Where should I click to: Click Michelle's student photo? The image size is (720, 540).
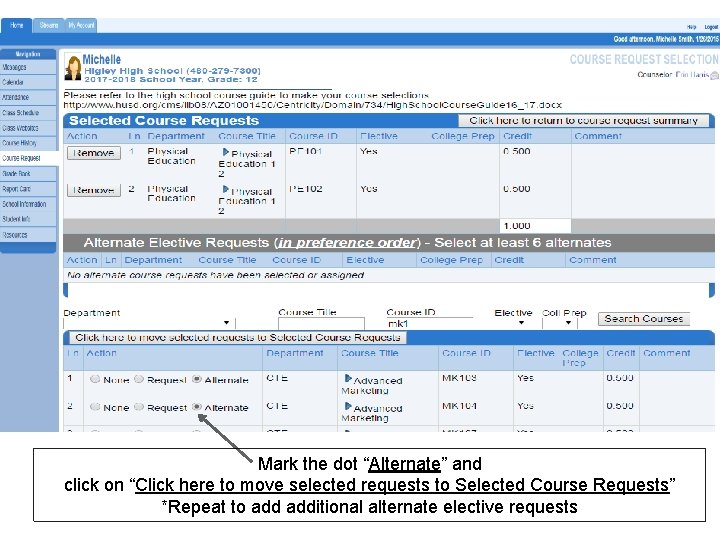[x=73, y=67]
